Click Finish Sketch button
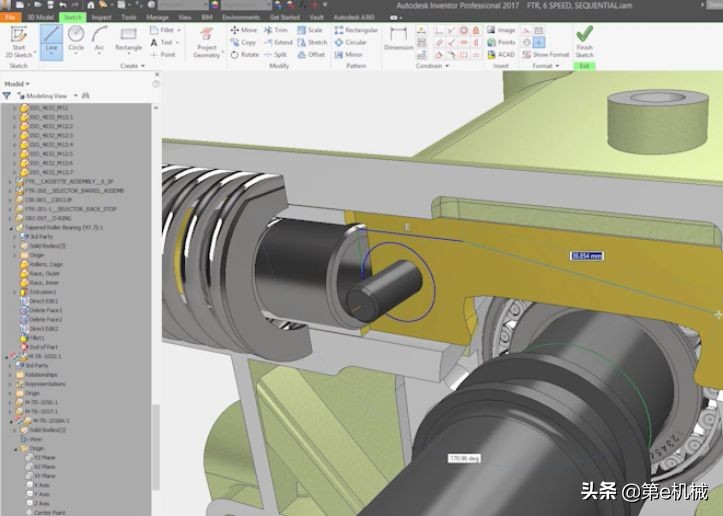 584,42
